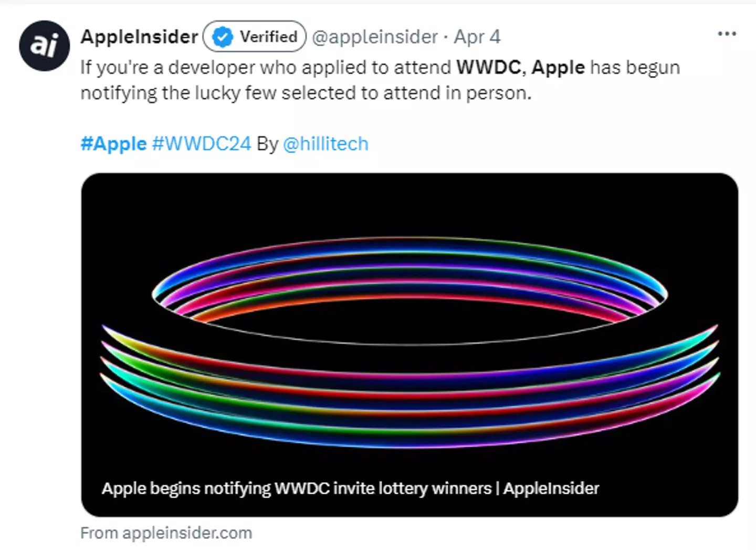Open the #WWDC24 hashtag
This screenshot has height=550, width=756.
click(x=202, y=143)
